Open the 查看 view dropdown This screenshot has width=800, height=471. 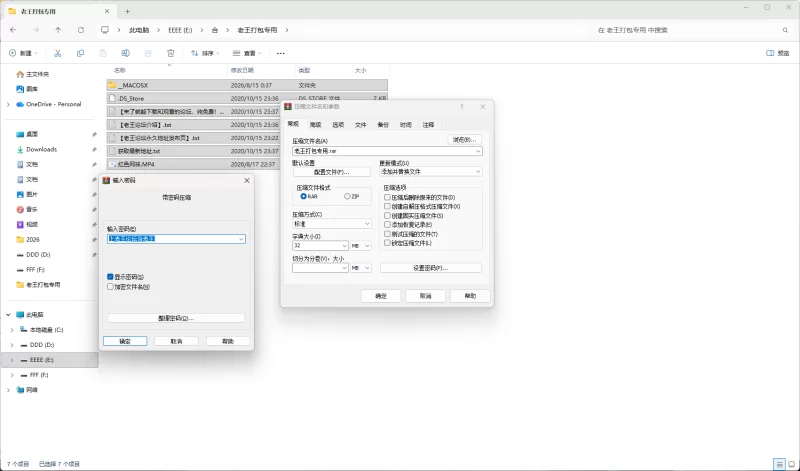247,53
